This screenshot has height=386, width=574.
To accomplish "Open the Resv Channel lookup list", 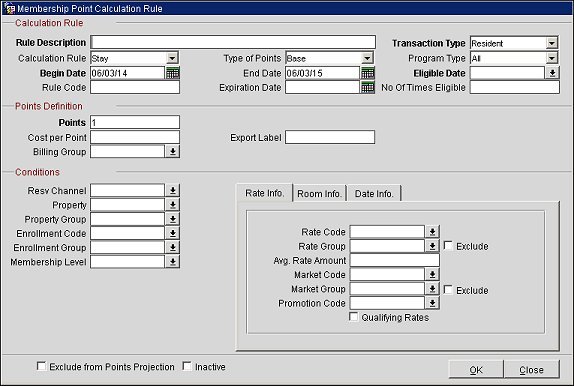I will [x=172, y=190].
